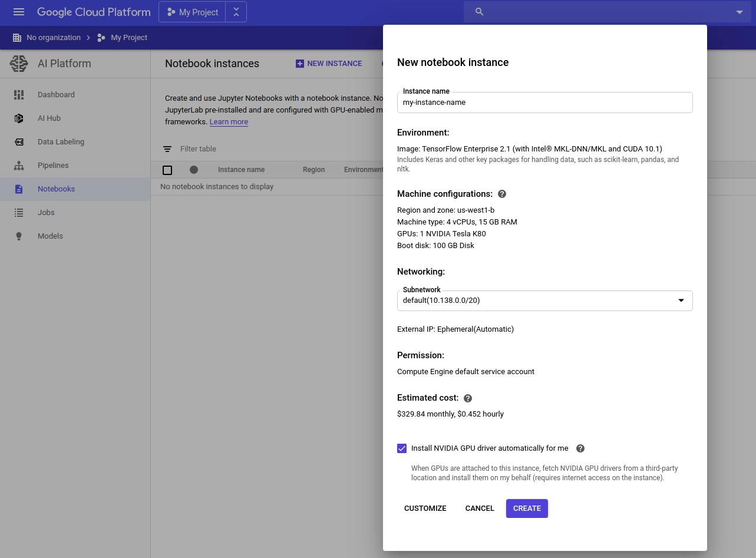Click the Notebooks document icon in sidebar
This screenshot has width=756, height=558.
pos(19,189)
